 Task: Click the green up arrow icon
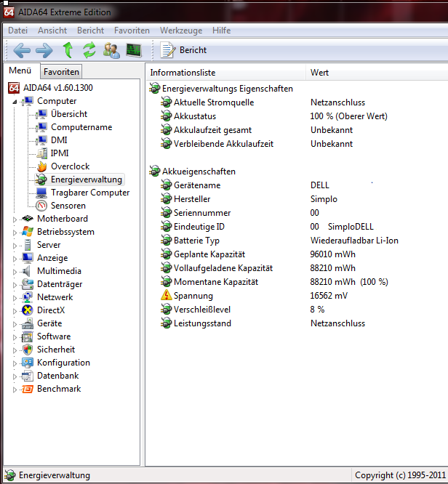point(68,50)
